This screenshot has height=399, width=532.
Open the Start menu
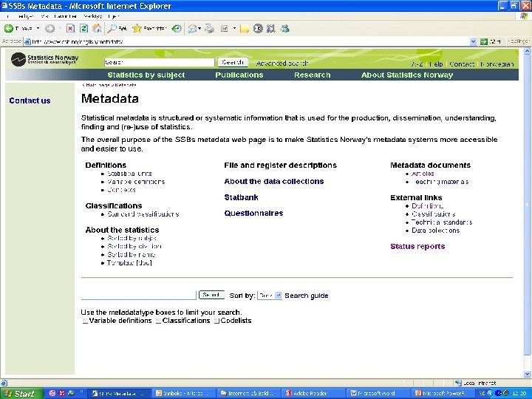tap(21, 394)
